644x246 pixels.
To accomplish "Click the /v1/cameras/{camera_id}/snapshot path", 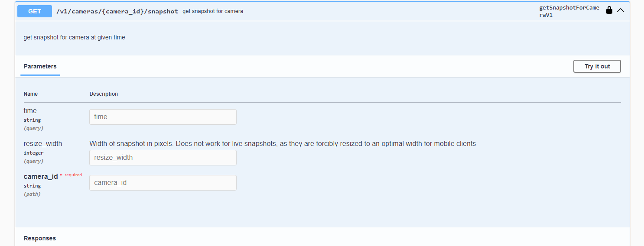I will (117, 11).
